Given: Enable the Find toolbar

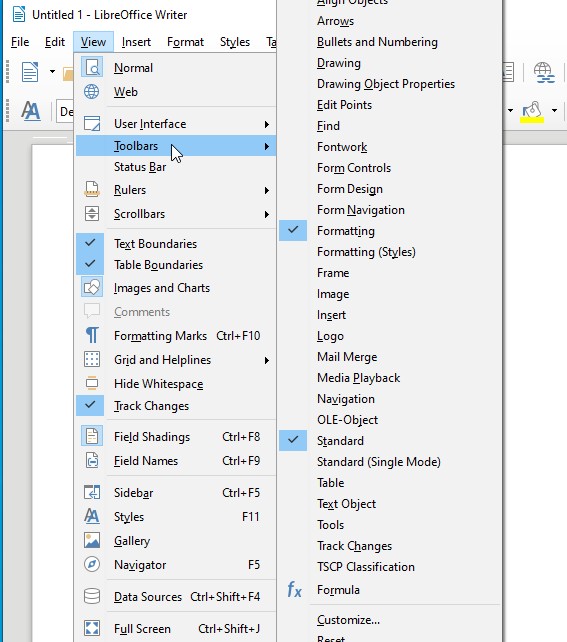Looking at the screenshot, I should pyautogui.click(x=389, y=126).
